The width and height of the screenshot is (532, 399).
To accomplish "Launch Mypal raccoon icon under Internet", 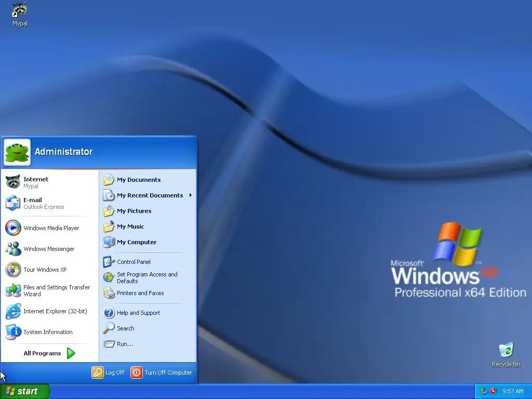I will pos(13,182).
